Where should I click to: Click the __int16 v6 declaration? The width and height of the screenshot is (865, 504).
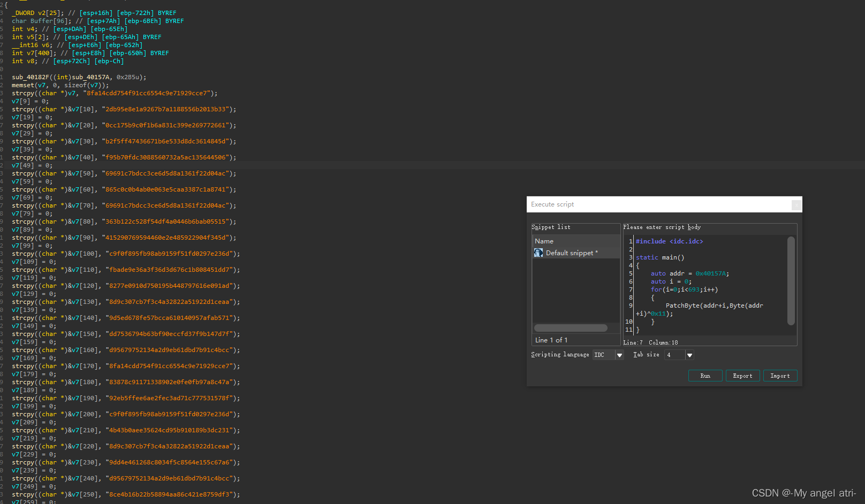pos(77,45)
